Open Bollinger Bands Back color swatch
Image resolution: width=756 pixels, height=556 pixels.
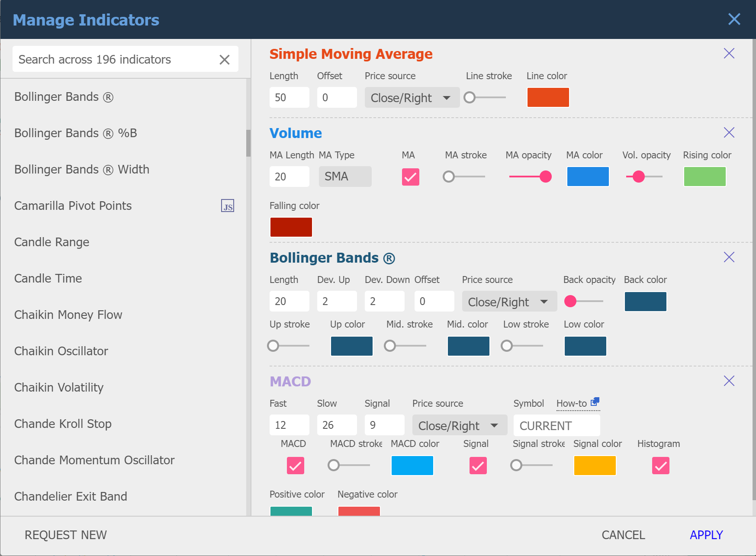pos(645,302)
